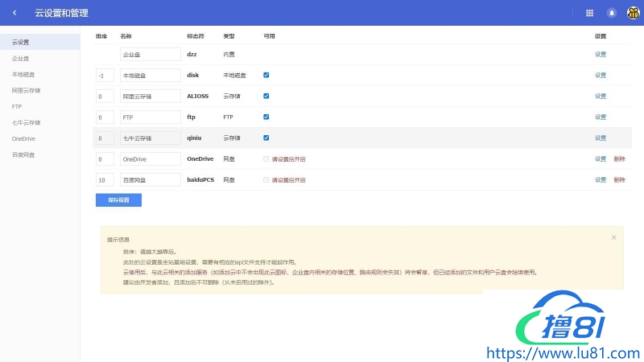Click the 本地磁盘 sort order field
This screenshot has height=362, width=644.
click(x=105, y=75)
